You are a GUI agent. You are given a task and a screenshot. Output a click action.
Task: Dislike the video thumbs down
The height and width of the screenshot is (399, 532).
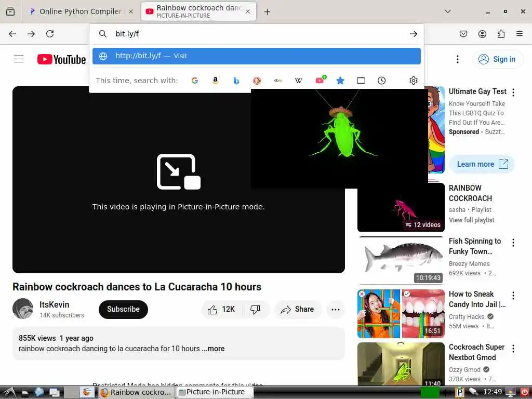pyautogui.click(x=255, y=310)
